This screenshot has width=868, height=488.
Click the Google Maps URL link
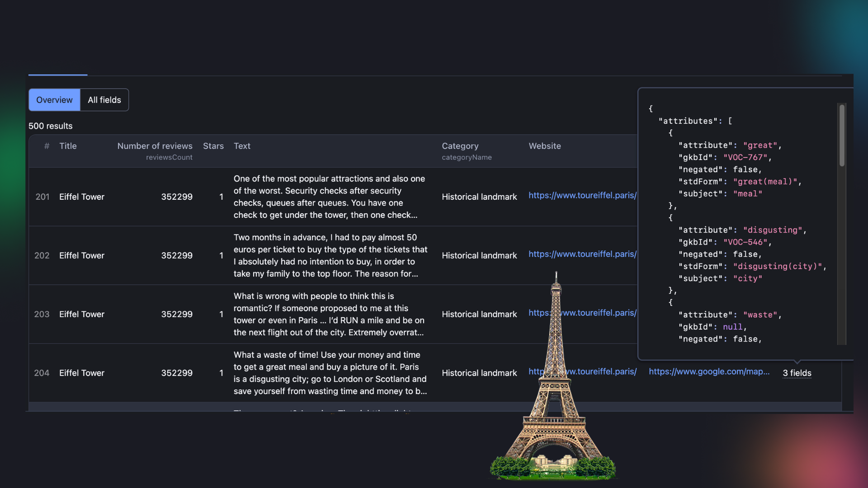(x=709, y=371)
